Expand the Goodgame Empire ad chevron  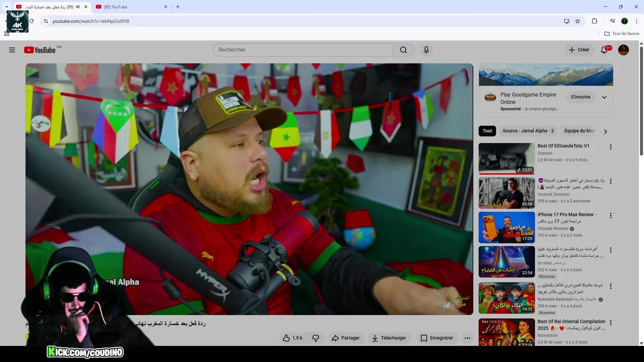(604, 97)
